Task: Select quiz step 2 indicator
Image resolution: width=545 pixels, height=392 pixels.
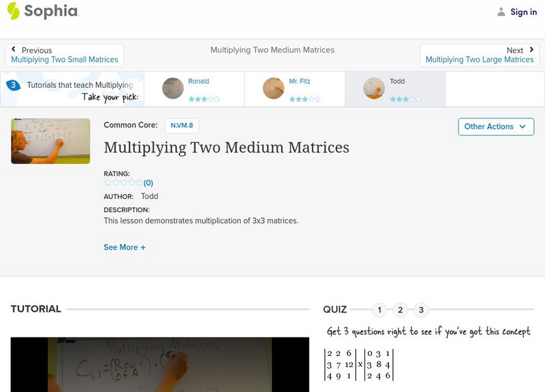Action: (401, 309)
